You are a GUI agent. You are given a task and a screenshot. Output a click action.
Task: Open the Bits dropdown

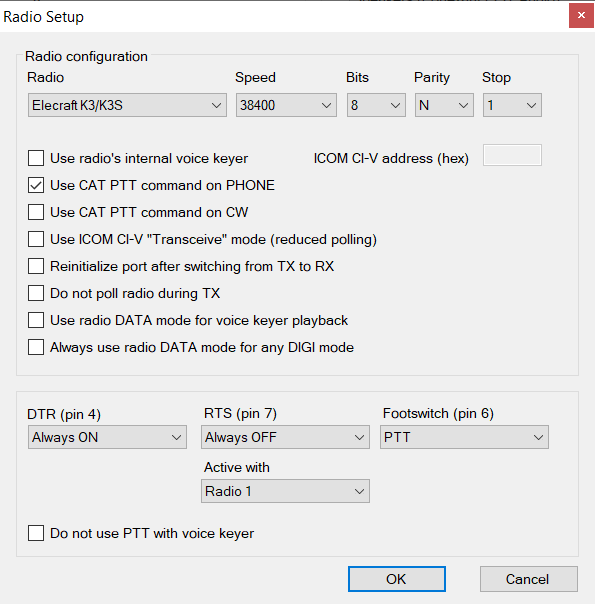[x=376, y=105]
